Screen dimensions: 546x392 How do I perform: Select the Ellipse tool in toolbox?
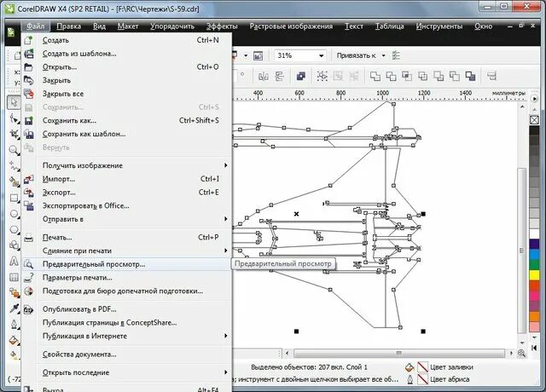pyautogui.click(x=14, y=214)
